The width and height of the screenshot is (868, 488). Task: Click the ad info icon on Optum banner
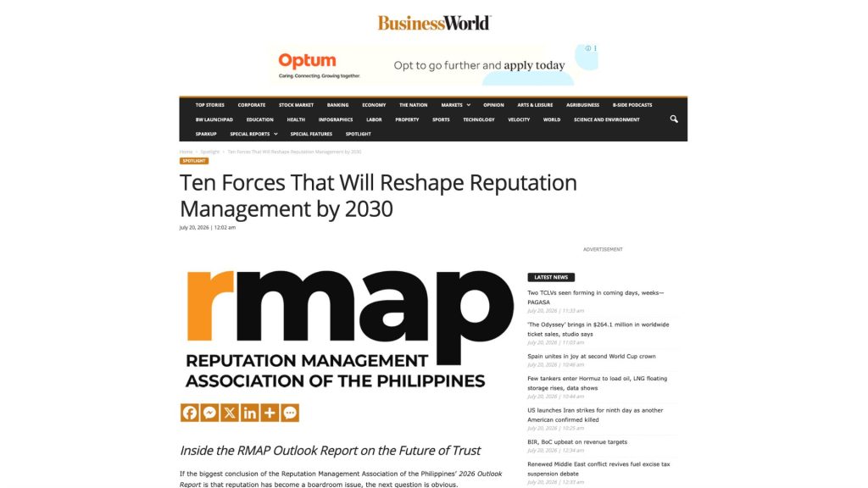(x=588, y=48)
